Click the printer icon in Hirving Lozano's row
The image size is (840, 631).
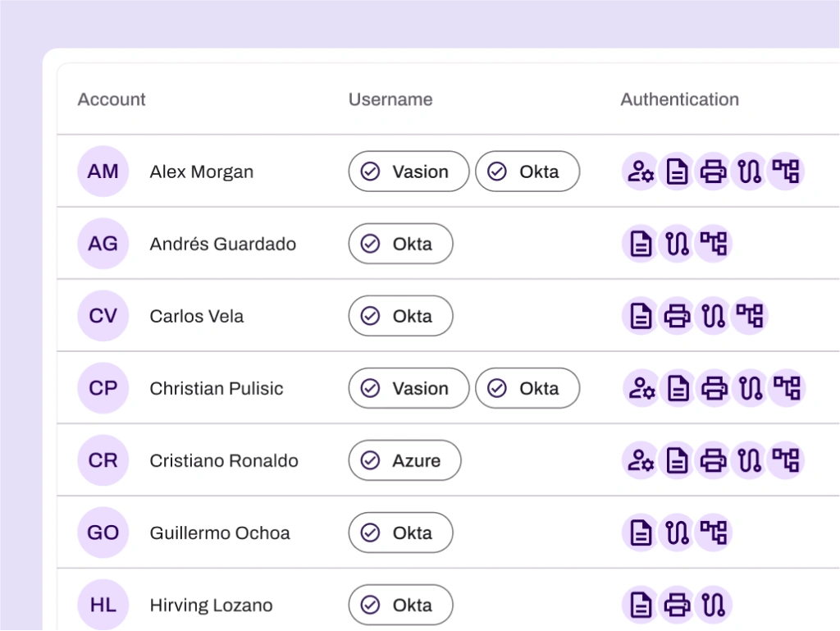[677, 605]
